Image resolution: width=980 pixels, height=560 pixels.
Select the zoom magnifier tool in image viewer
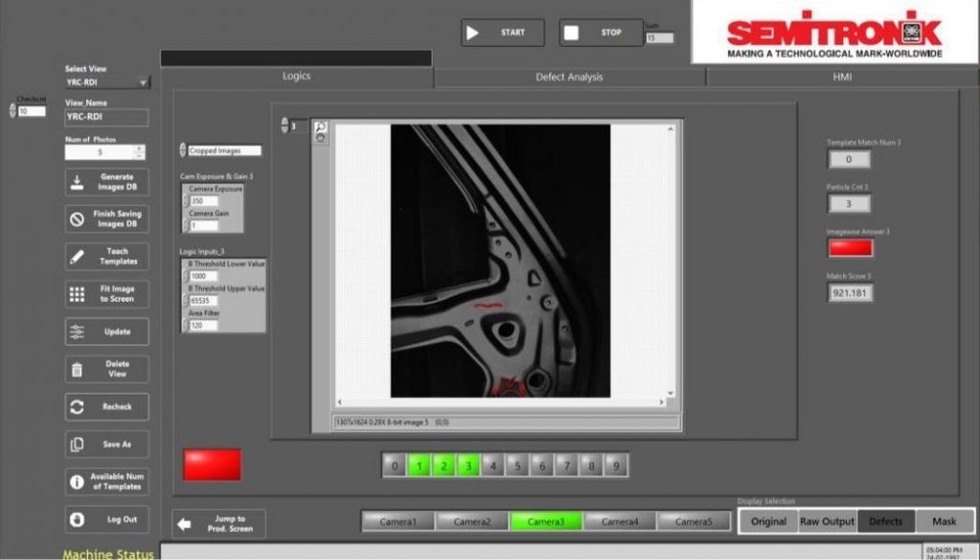click(321, 126)
